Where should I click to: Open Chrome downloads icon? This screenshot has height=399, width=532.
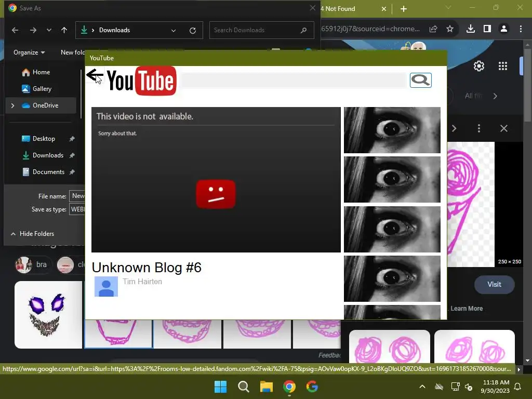pyautogui.click(x=471, y=29)
